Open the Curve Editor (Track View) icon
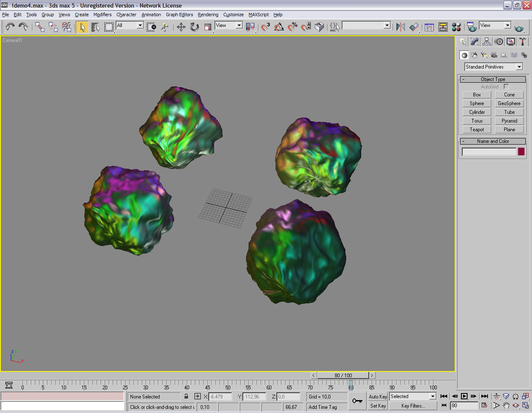The height and width of the screenshot is (413, 532). [429, 27]
